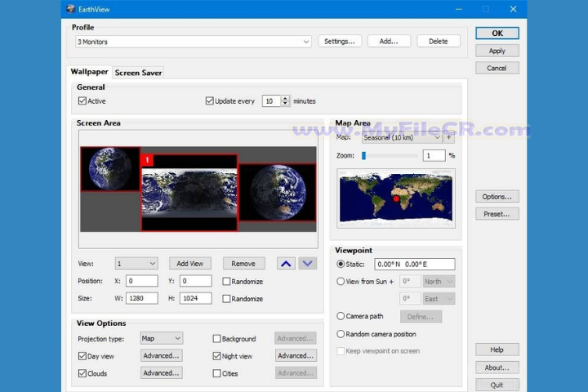This screenshot has width=588, height=392.
Task: Open Options... button
Action: pos(497,197)
